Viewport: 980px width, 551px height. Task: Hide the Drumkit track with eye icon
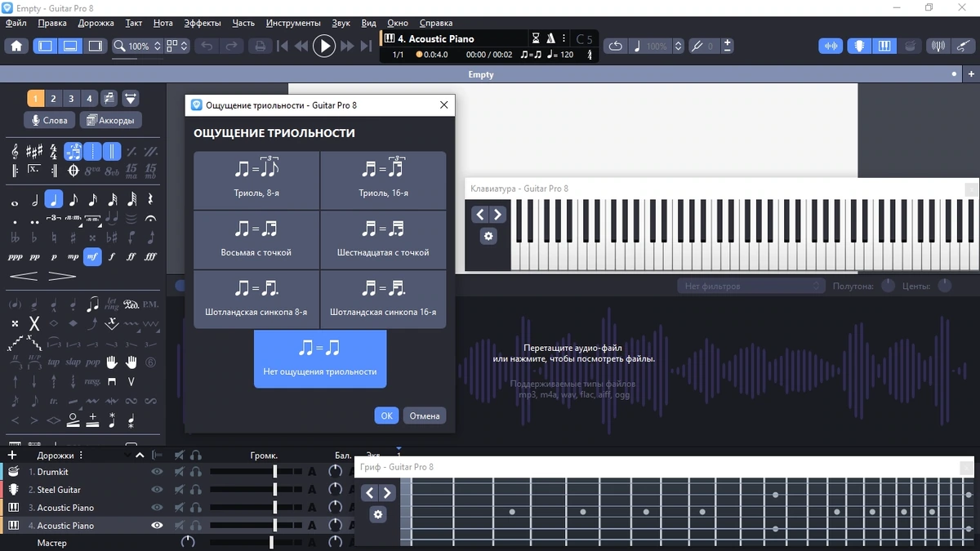point(157,472)
